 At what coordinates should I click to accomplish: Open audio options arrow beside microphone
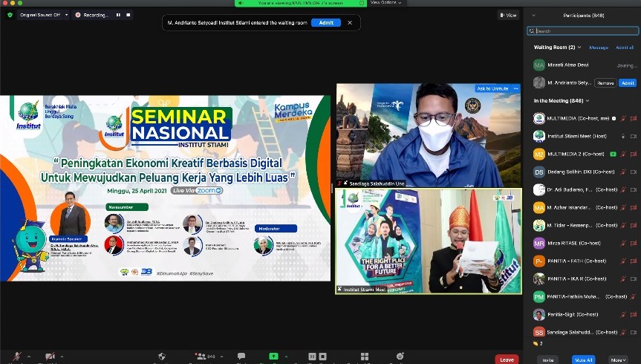pos(29,357)
